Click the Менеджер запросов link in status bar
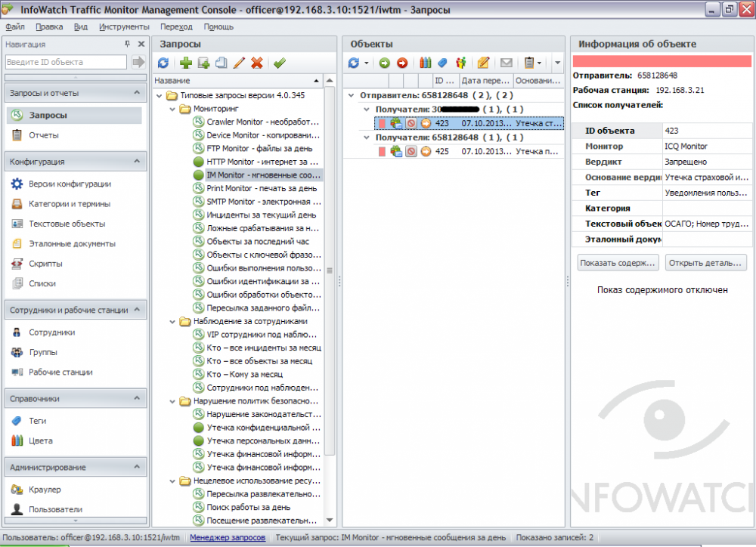The image size is (756, 547). (228, 537)
